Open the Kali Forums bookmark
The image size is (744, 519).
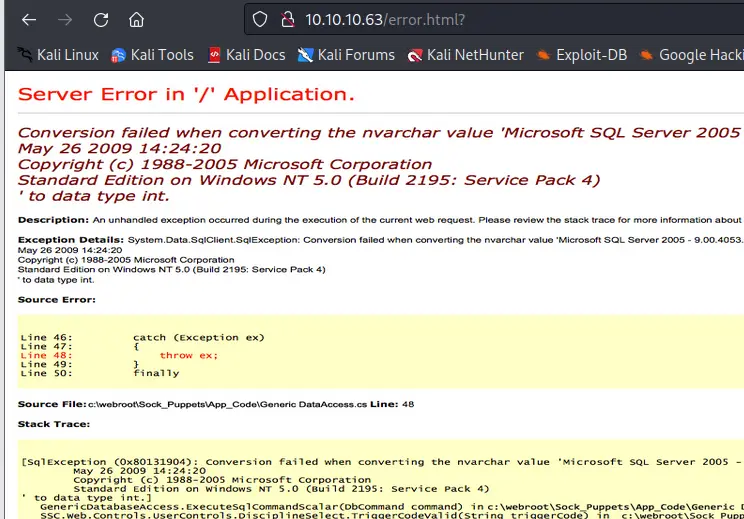(346, 55)
